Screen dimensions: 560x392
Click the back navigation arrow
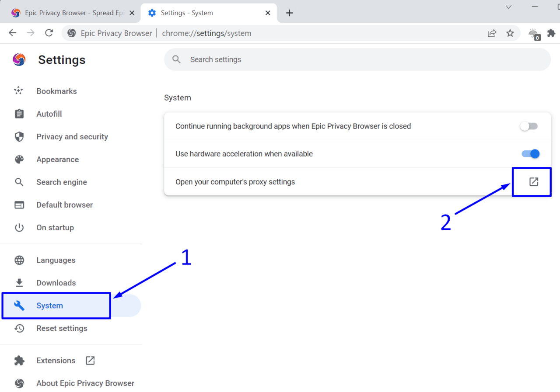coord(12,33)
